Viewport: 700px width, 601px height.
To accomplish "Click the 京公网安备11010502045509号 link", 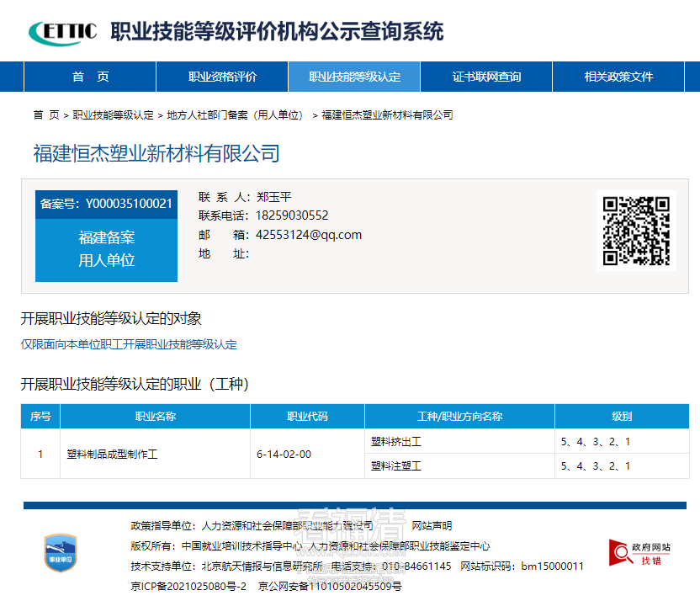I will point(330,586).
